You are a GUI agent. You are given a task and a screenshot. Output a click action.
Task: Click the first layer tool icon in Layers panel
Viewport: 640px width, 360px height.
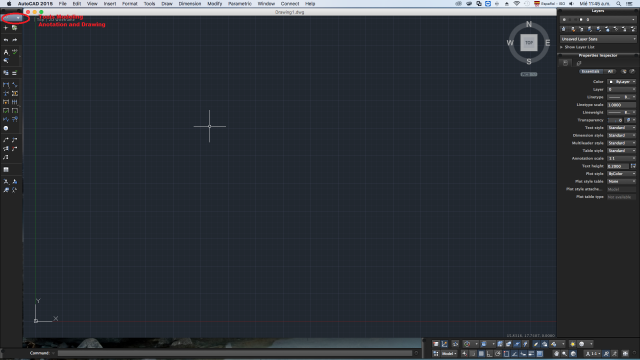click(564, 29)
